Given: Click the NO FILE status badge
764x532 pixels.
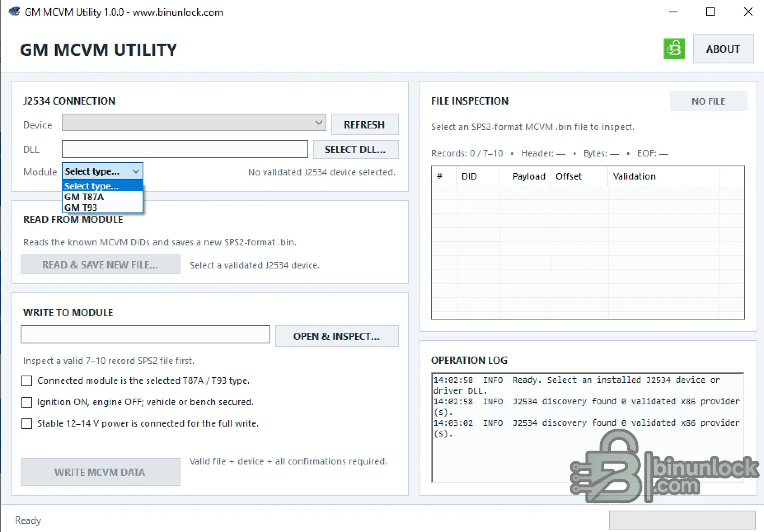Looking at the screenshot, I should pos(708,101).
